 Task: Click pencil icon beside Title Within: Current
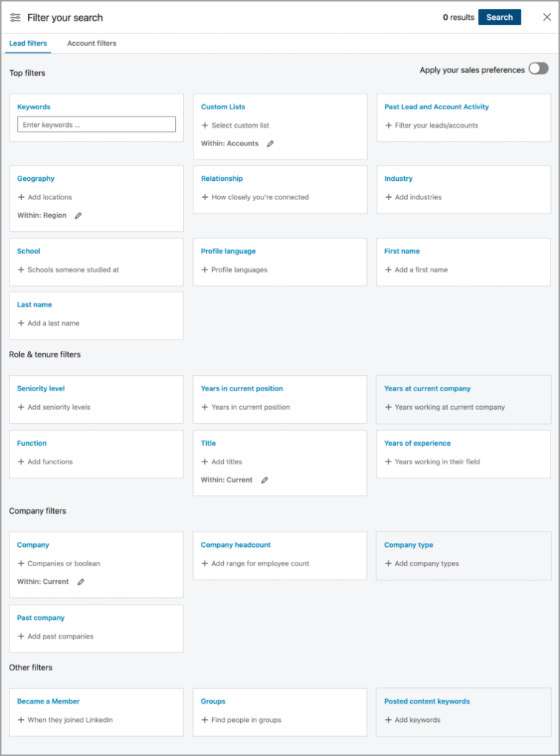pos(264,480)
